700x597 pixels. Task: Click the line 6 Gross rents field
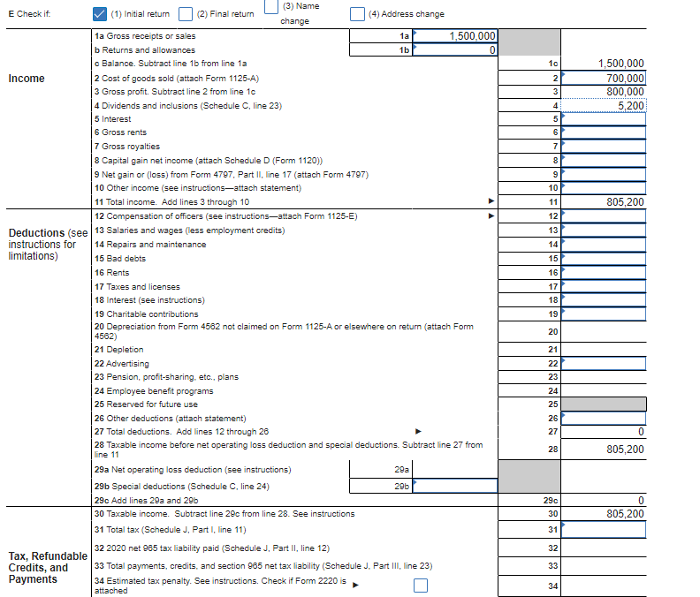click(603, 132)
